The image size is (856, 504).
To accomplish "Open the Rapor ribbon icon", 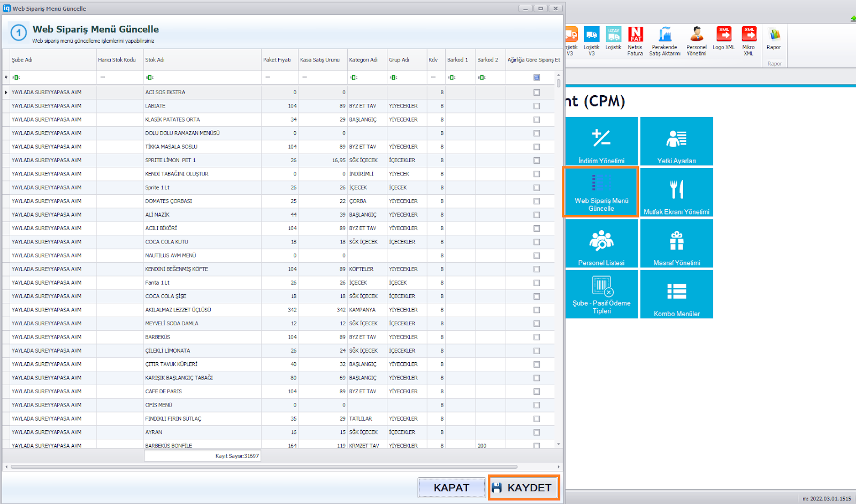I will tap(774, 39).
